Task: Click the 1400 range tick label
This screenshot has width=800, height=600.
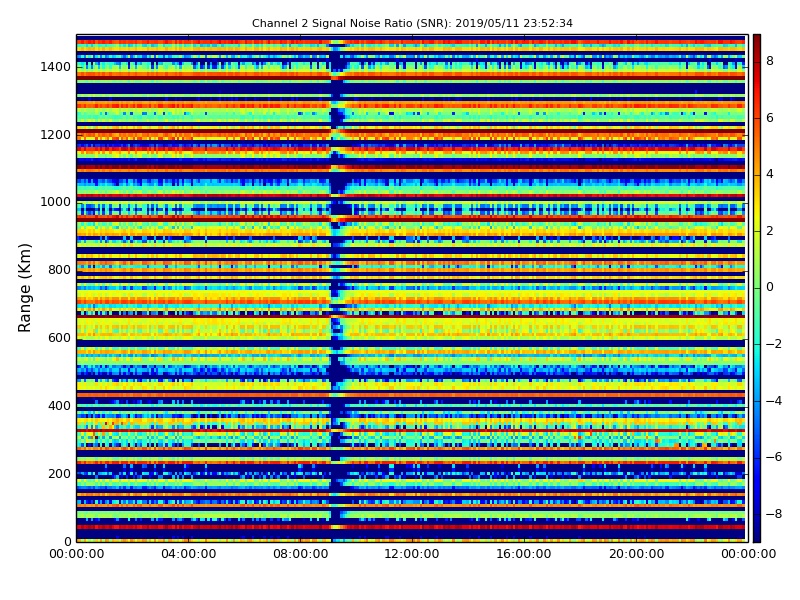Action: (x=56, y=67)
